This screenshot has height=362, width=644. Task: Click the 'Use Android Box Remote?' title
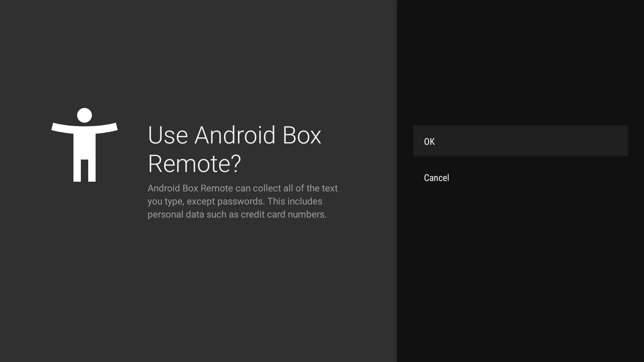pyautogui.click(x=235, y=149)
